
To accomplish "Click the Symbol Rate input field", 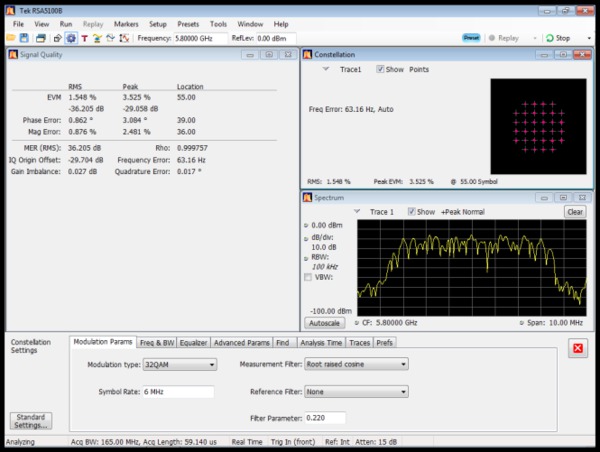I will [x=178, y=392].
